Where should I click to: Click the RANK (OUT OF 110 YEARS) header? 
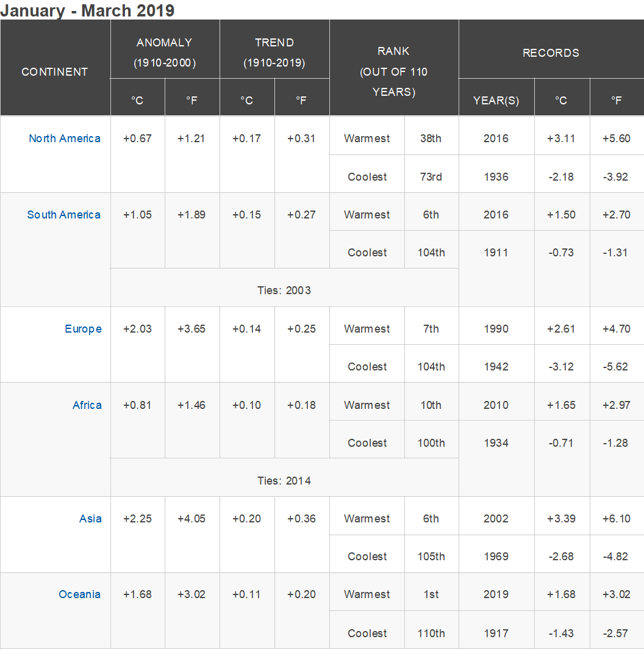click(x=393, y=71)
